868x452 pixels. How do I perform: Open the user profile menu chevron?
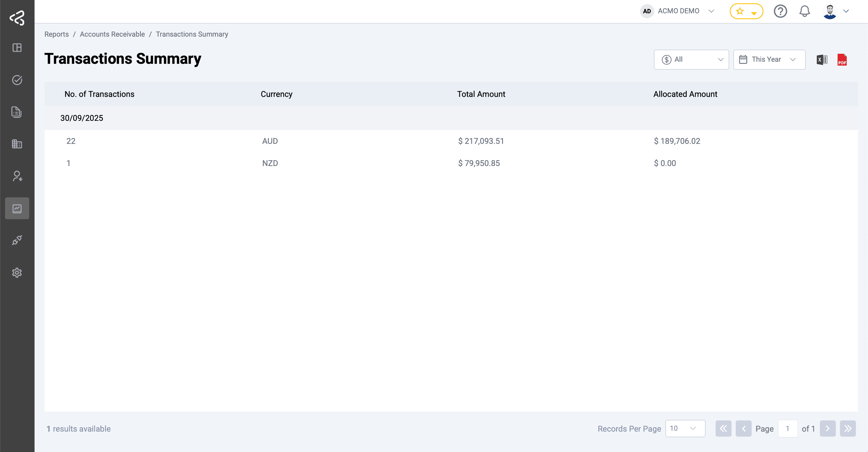(846, 11)
